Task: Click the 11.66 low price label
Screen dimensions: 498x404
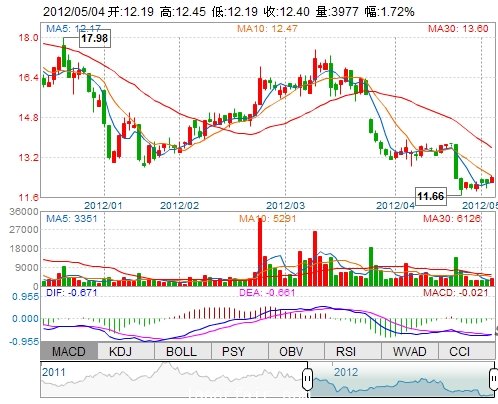Action: (431, 196)
